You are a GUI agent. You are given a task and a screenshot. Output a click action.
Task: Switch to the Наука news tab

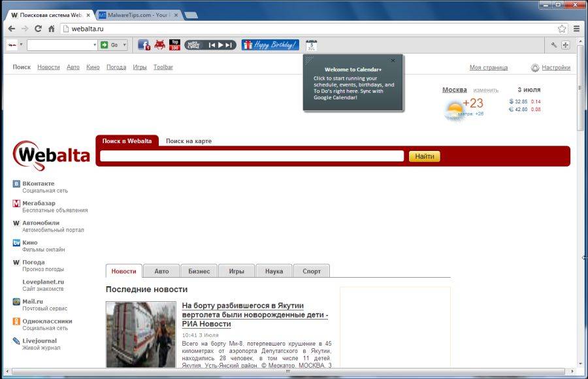coord(274,271)
